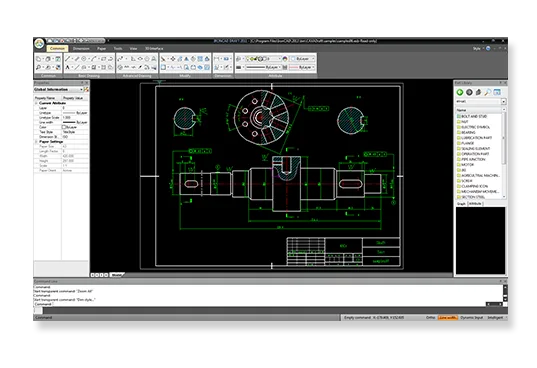Switch to the Tools ribbon tab
The width and height of the screenshot is (537, 368).
pyautogui.click(x=118, y=49)
